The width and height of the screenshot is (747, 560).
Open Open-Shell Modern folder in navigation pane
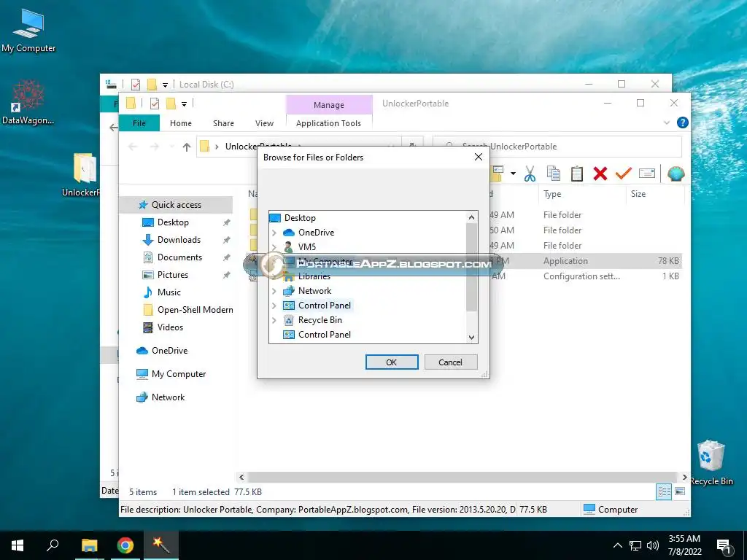195,309
